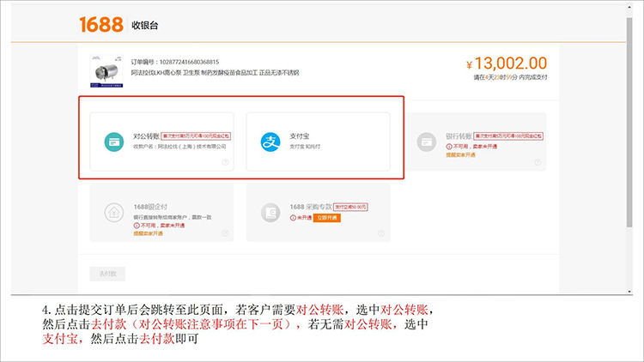Click the ¥13,002.00 amount
Image resolution: width=644 pixels, height=362 pixels.
[x=507, y=63]
